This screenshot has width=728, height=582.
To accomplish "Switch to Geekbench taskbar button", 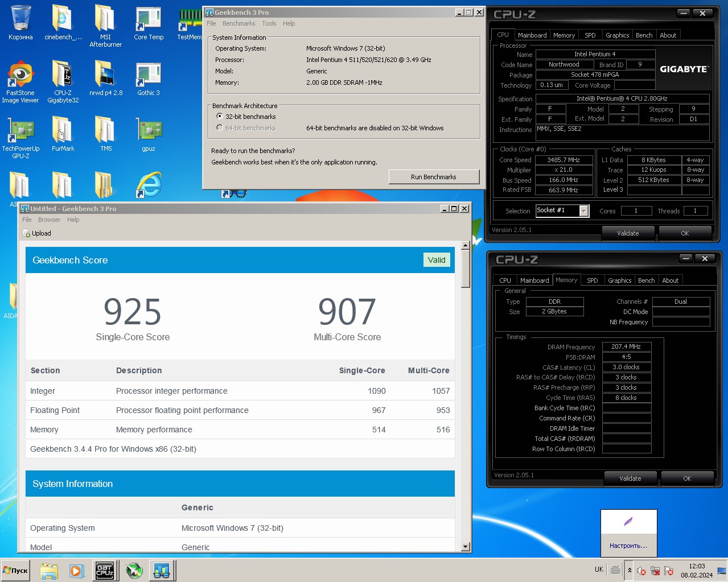I will (x=162, y=571).
